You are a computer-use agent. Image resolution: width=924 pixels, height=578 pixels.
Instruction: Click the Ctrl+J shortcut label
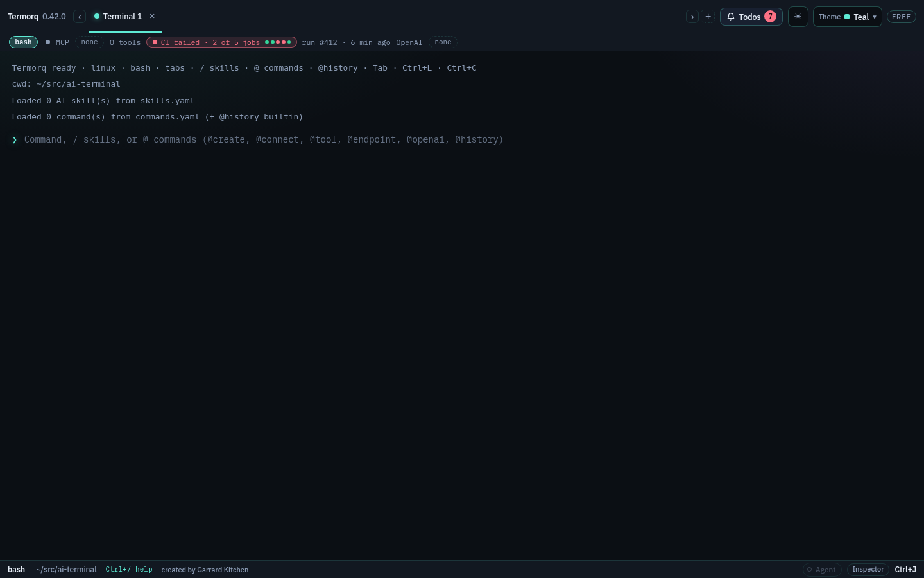905,570
